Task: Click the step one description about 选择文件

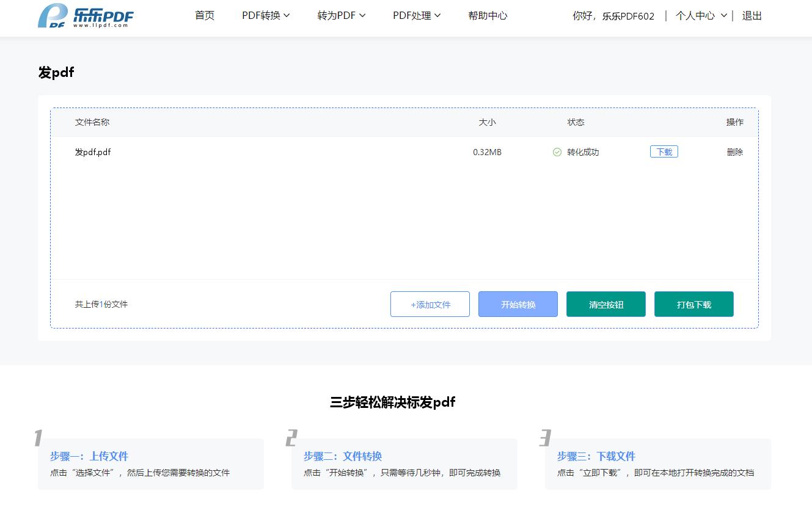Action: tap(140, 473)
